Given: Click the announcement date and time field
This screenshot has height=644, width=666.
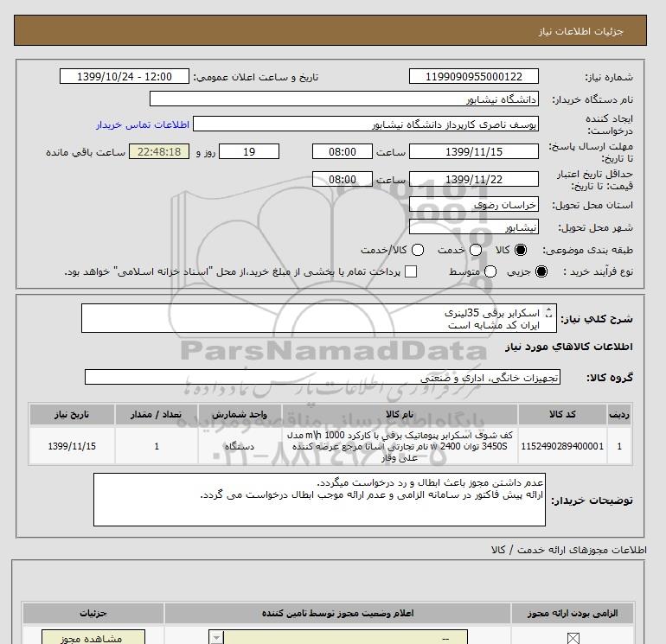Looking at the screenshot, I should 124,77.
